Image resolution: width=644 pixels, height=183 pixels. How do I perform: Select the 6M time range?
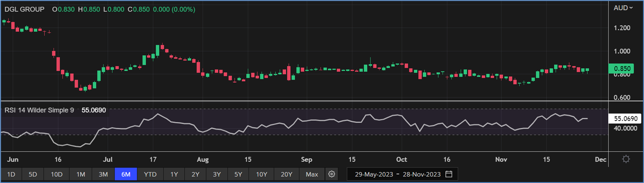126,174
